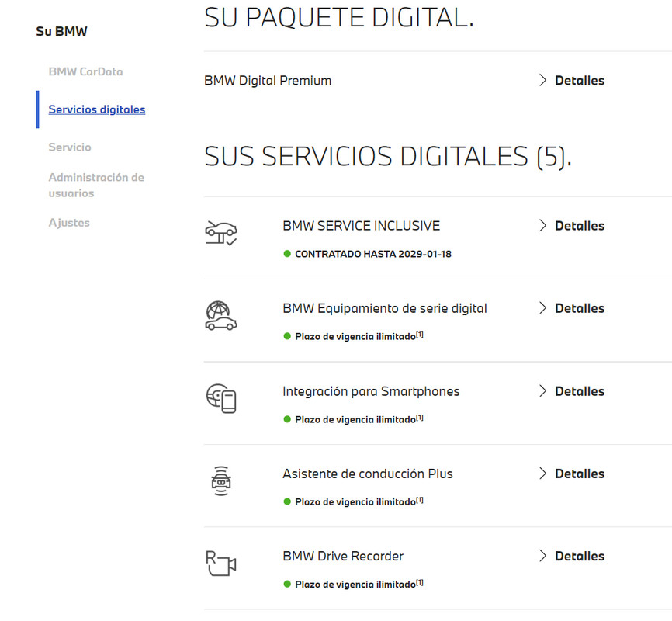Click the BMW SERVICE INCLUSIVE title
Image resolution: width=672 pixels, height=621 pixels.
pyautogui.click(x=362, y=226)
